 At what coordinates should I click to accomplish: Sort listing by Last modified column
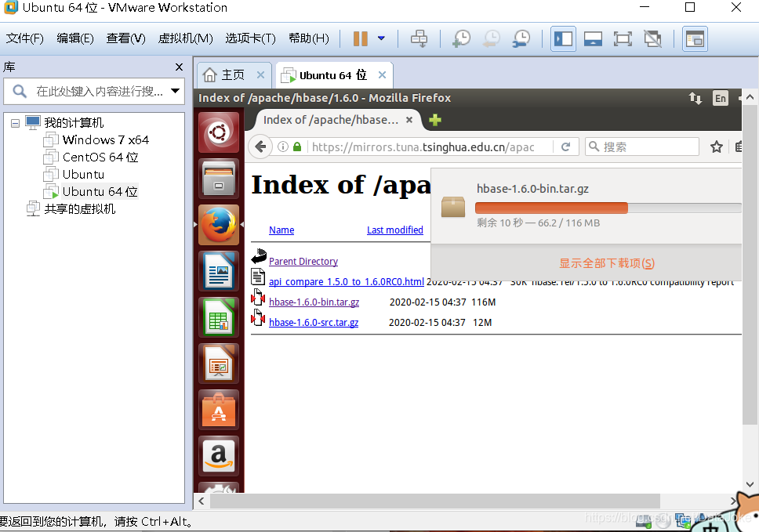[395, 230]
